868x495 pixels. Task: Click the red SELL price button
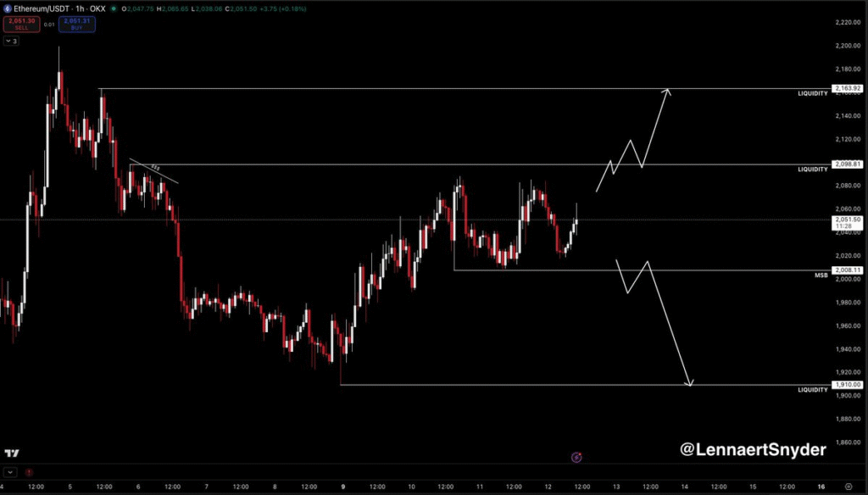click(17, 25)
